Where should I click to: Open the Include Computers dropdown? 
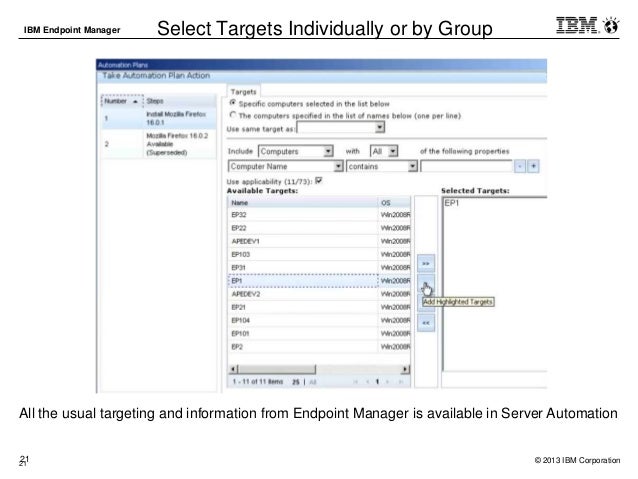point(328,151)
